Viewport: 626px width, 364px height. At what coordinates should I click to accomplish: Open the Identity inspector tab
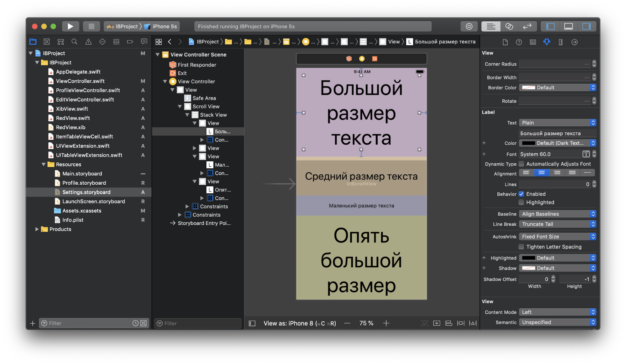(x=533, y=42)
